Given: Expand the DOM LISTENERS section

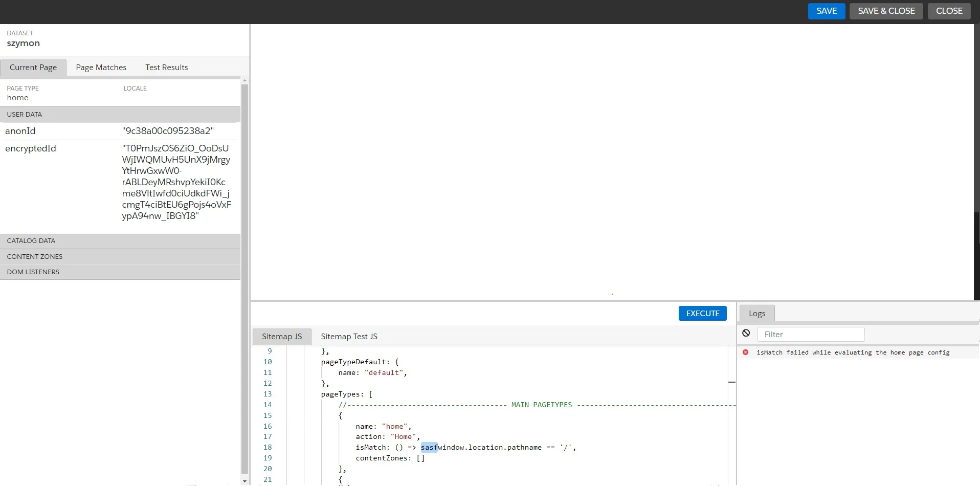Looking at the screenshot, I should click(120, 272).
